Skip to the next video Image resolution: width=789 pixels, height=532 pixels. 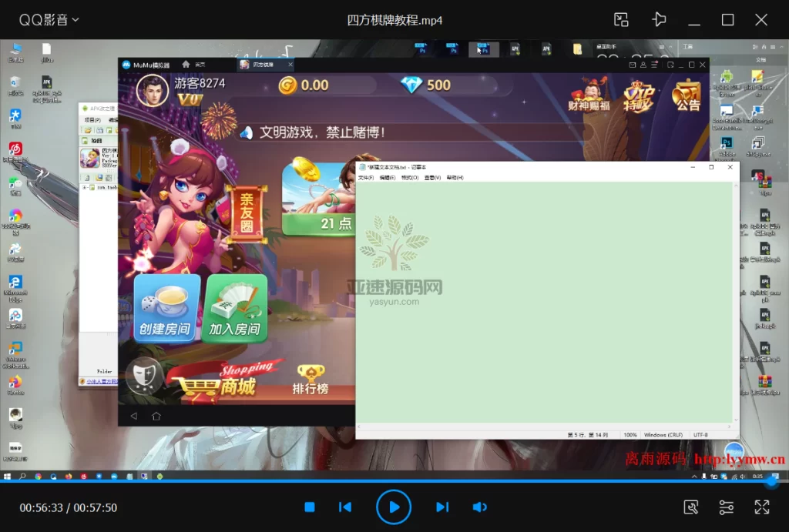pos(442,507)
